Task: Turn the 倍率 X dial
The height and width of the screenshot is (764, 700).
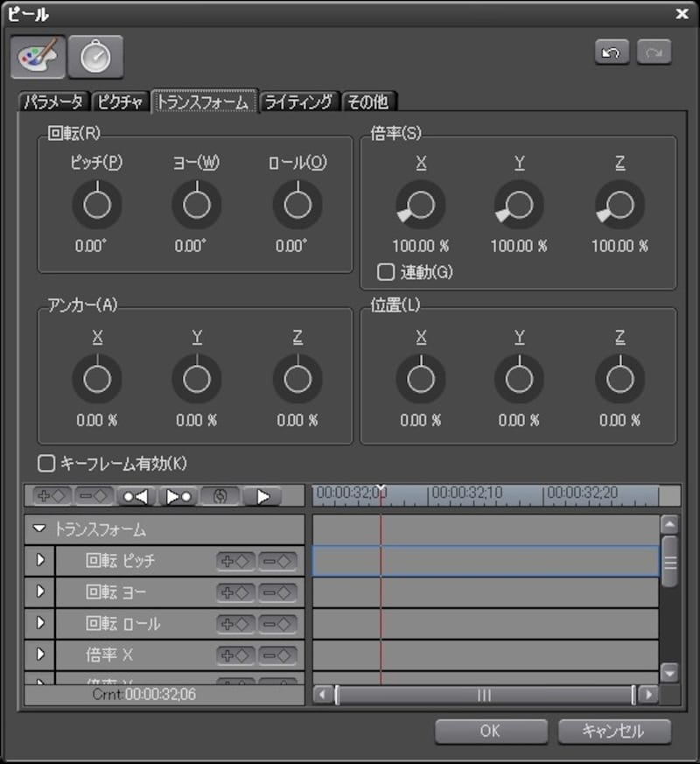Action: [x=419, y=204]
